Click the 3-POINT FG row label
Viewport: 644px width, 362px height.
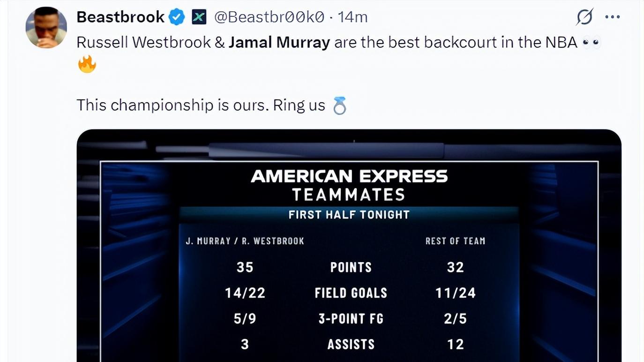351,319
